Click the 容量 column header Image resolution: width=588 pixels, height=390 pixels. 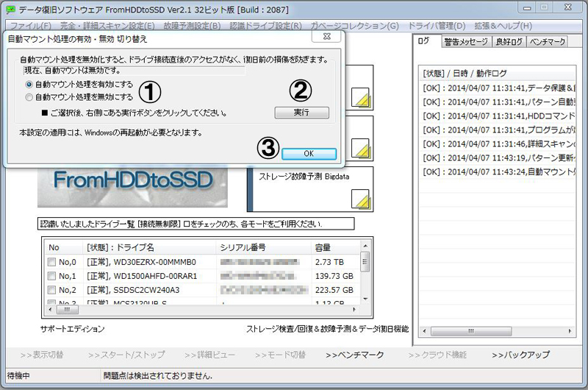click(335, 247)
